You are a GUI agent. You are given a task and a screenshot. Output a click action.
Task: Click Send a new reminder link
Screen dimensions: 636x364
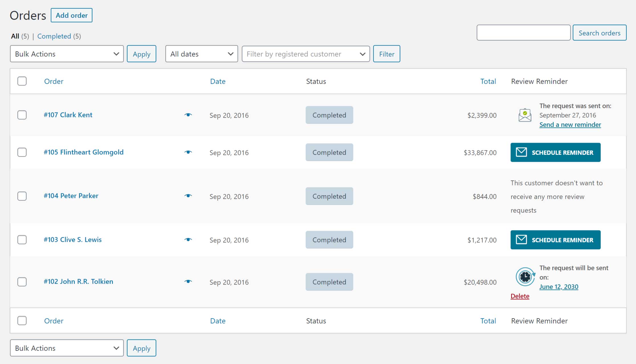[x=570, y=125]
